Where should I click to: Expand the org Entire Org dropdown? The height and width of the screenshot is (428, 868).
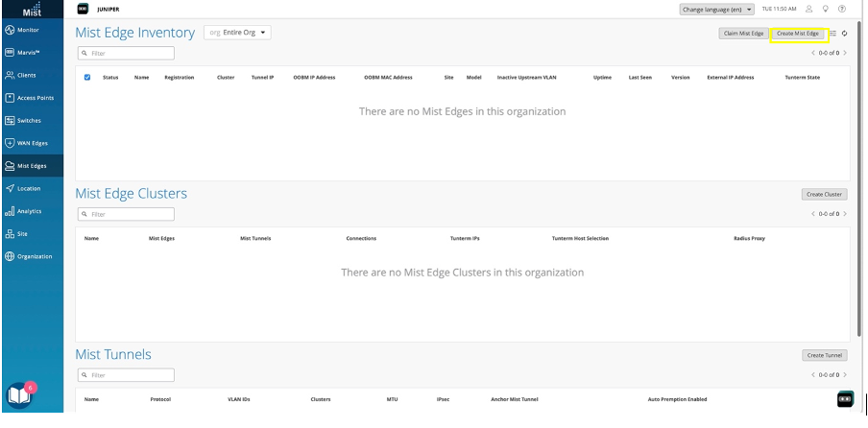coord(238,33)
